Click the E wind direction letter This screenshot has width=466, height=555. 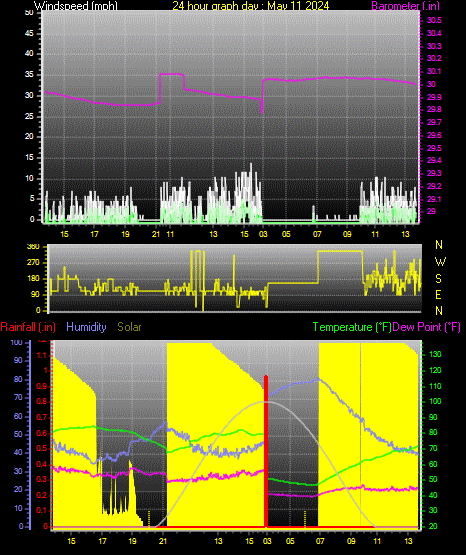point(438,294)
